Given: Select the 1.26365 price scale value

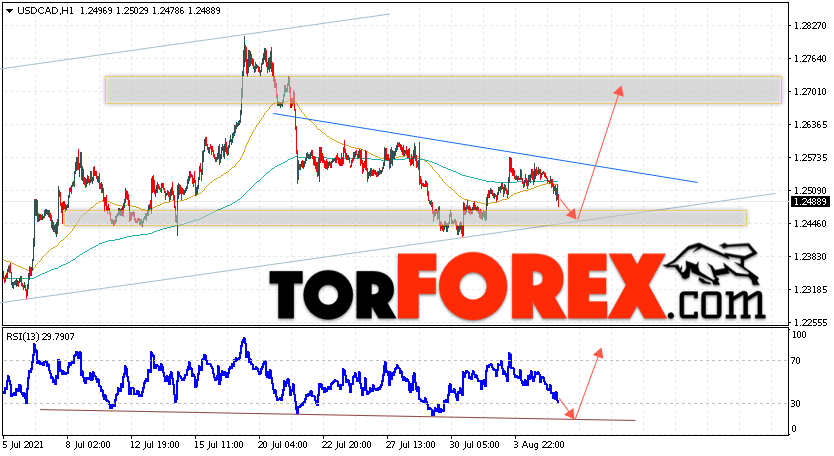Looking at the screenshot, I should pyautogui.click(x=810, y=125).
